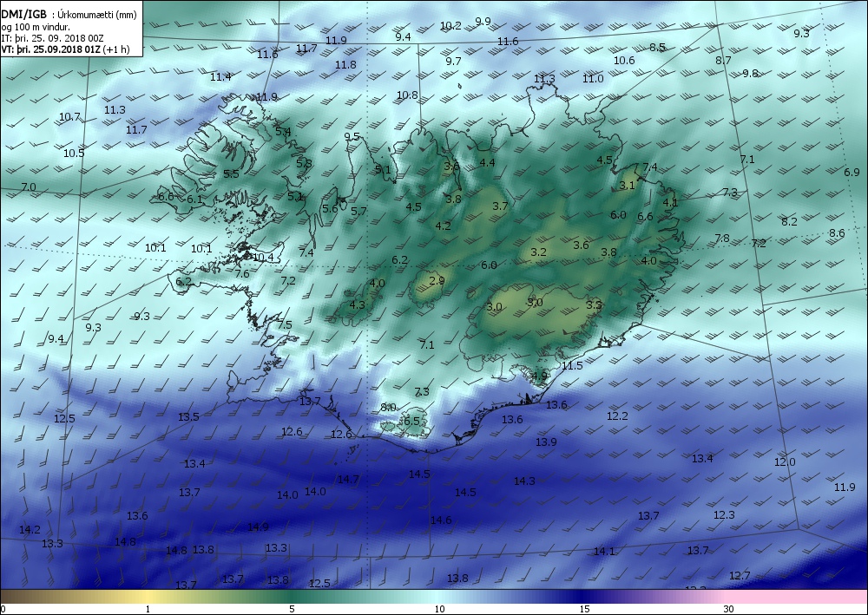
Task: Click the "og 100 m vindur." header line
Action: tap(36, 27)
